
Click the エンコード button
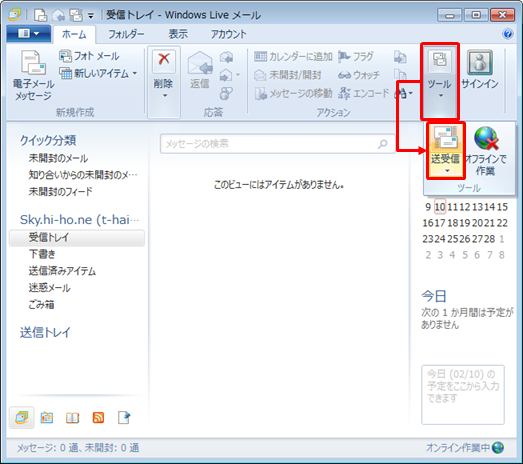364,94
